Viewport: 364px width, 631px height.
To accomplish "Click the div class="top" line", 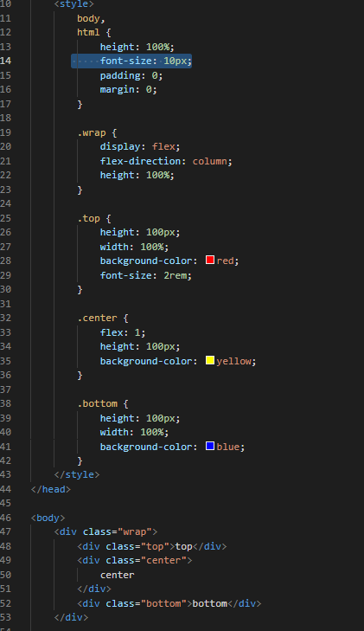I will (152, 546).
